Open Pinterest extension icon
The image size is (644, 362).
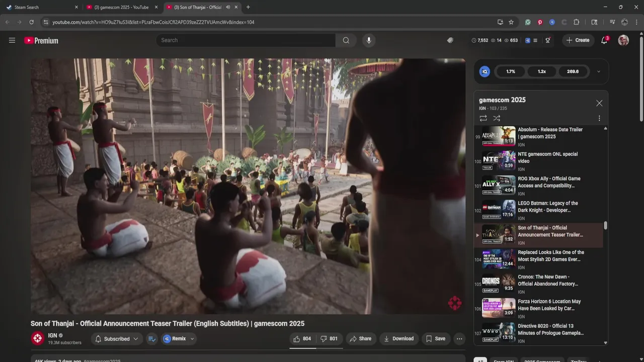click(x=540, y=22)
